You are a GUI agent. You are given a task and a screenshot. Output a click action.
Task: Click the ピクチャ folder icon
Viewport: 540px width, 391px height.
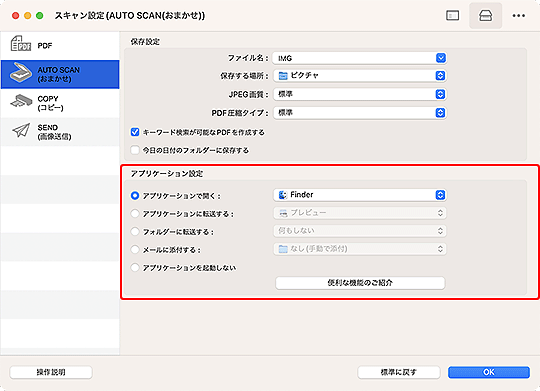coord(283,76)
